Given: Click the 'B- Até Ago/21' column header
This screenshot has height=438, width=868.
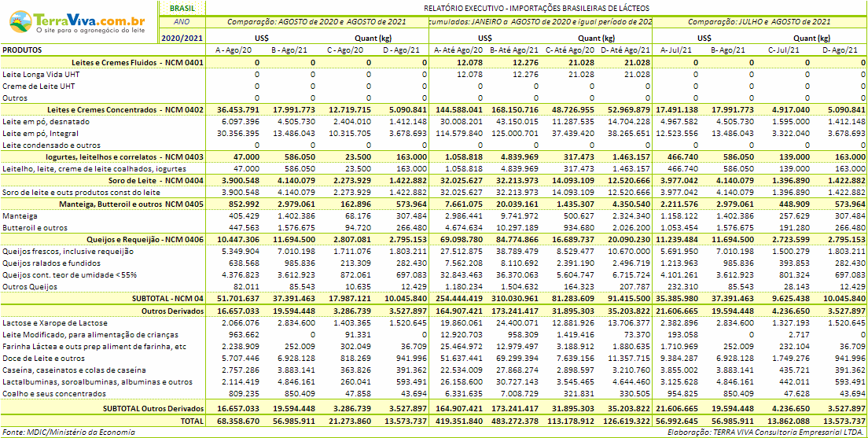Looking at the screenshot, I should (513, 50).
